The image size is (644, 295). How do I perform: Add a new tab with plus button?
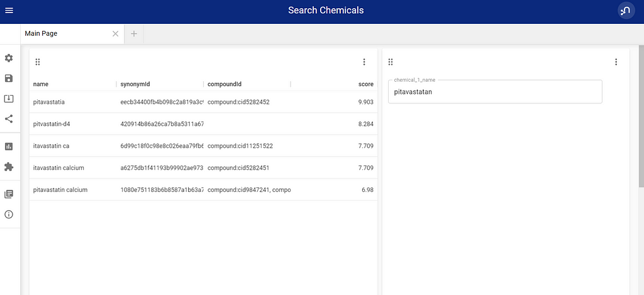[x=134, y=34]
